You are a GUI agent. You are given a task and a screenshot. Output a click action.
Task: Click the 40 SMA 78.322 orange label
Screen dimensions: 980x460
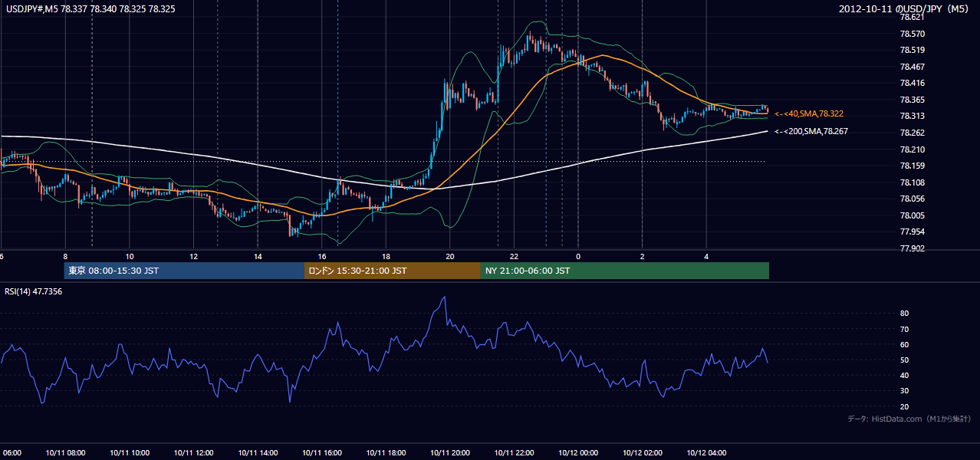click(x=809, y=113)
